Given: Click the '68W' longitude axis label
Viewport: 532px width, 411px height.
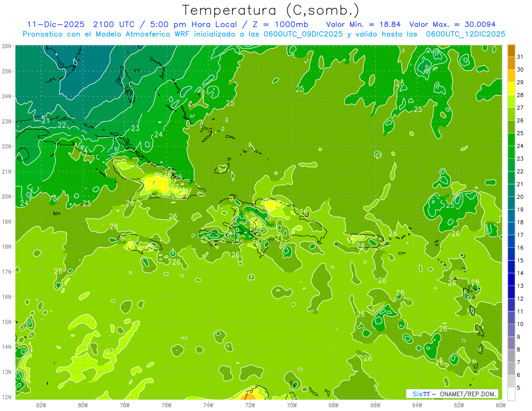Looking at the screenshot, I should 334,405.
